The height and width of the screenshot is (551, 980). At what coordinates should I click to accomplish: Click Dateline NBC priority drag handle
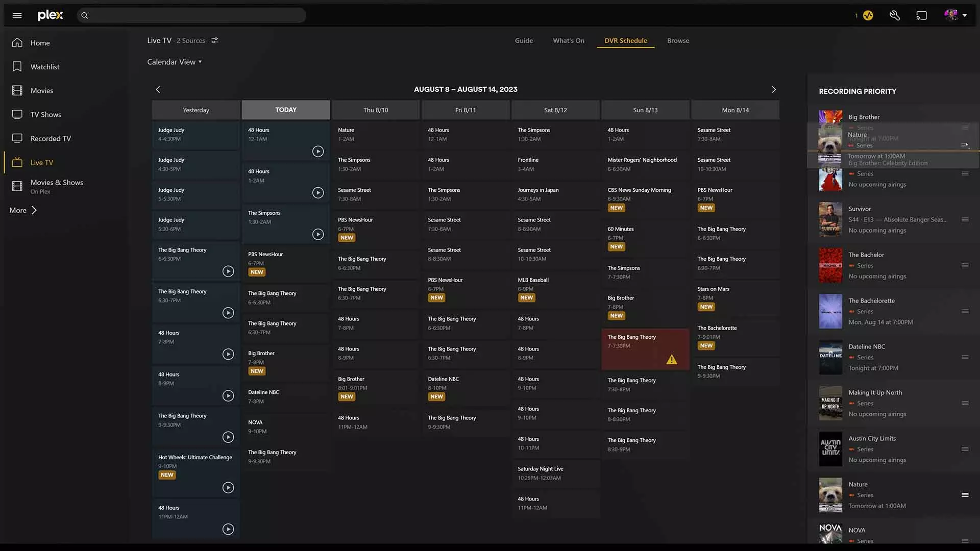tap(965, 357)
